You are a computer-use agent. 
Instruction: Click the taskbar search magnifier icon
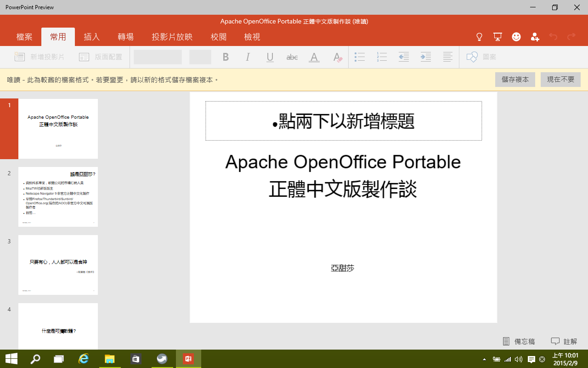tap(35, 359)
